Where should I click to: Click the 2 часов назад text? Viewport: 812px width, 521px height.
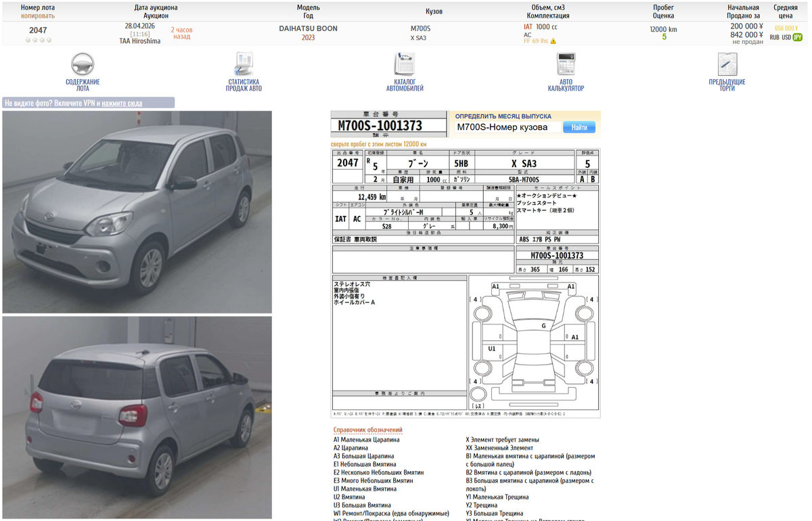click(181, 33)
